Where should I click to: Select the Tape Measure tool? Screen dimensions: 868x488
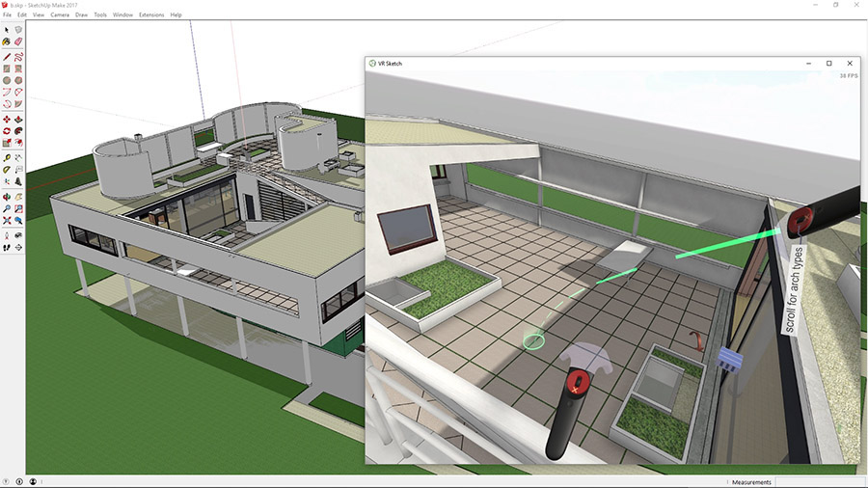click(7, 158)
